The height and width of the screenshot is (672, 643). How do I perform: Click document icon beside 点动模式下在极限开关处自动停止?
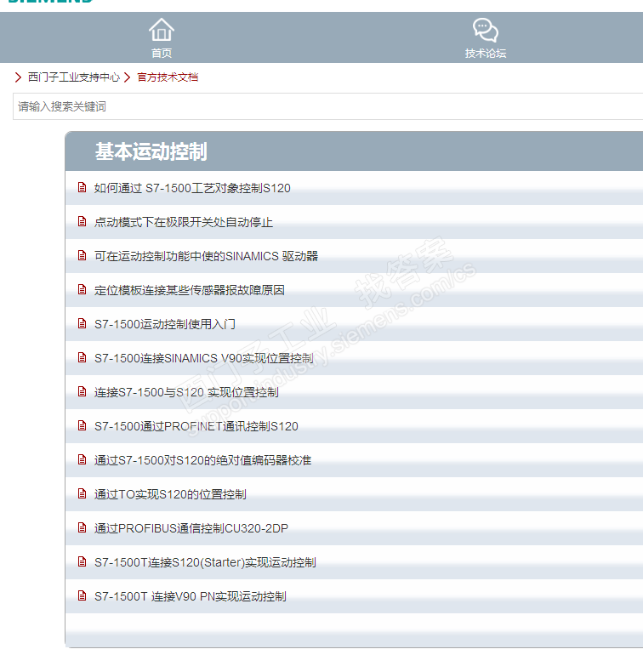82,221
